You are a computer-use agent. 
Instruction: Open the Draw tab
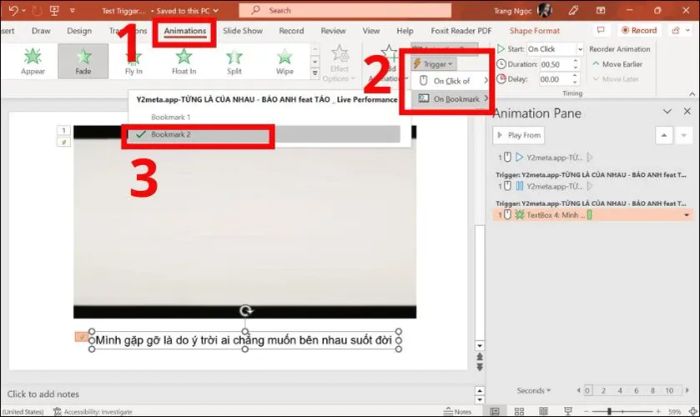coord(41,31)
